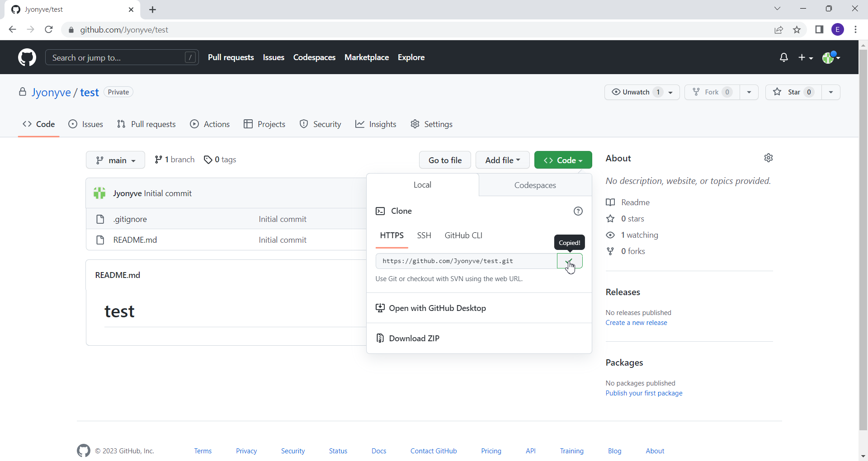Click the share this page icon in address bar
Screen dimensions: 868x461
778,30
